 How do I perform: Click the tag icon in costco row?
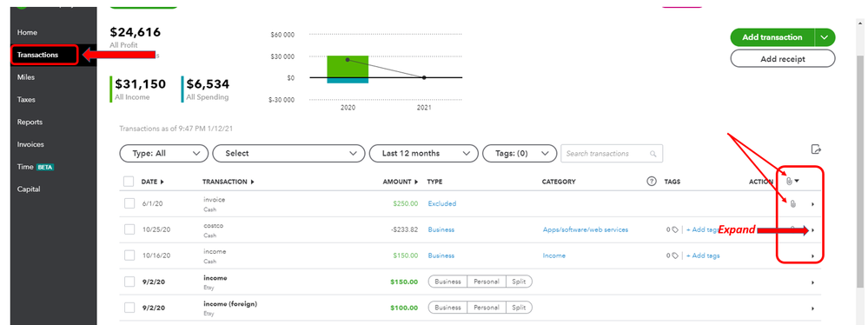coord(675,229)
